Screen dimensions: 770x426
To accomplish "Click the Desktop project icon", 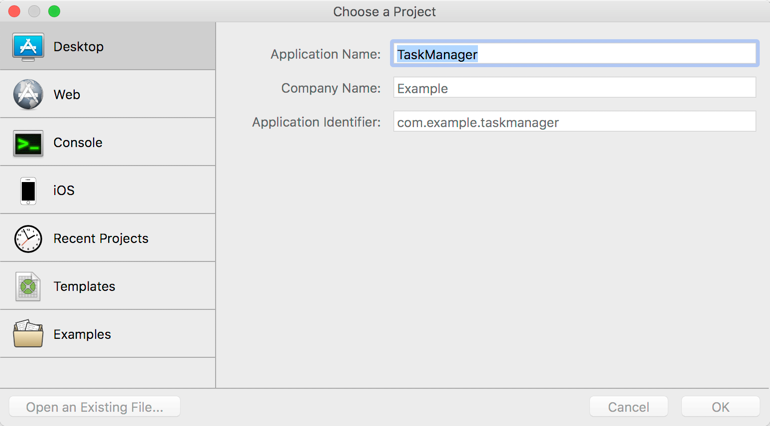I will coord(28,47).
